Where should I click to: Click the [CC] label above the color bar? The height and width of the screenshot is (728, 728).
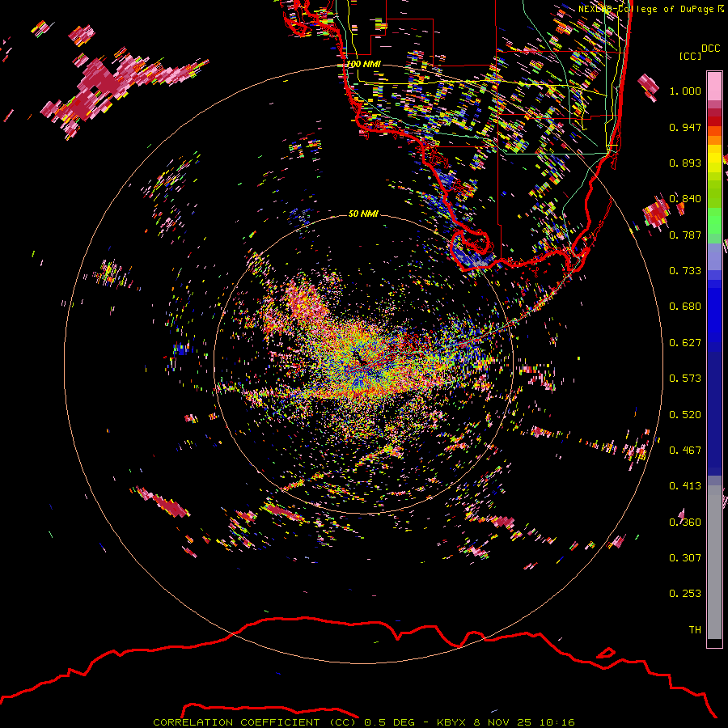pyautogui.click(x=691, y=56)
